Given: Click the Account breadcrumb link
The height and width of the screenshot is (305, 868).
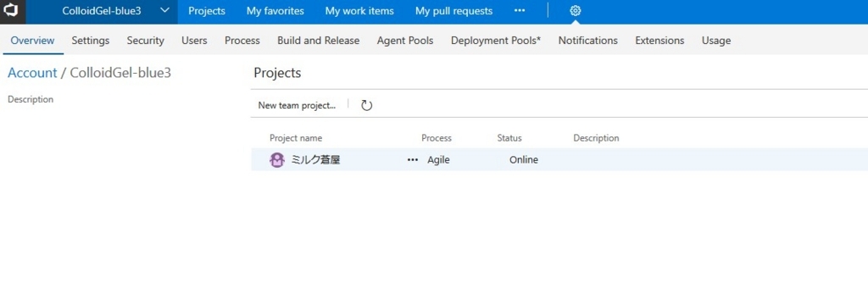Looking at the screenshot, I should 32,73.
